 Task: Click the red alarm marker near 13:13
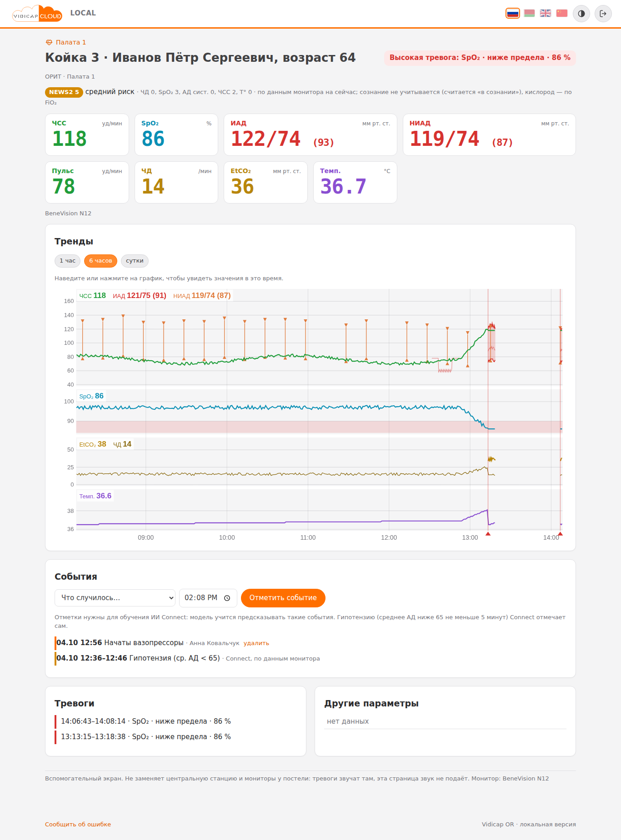click(x=488, y=534)
